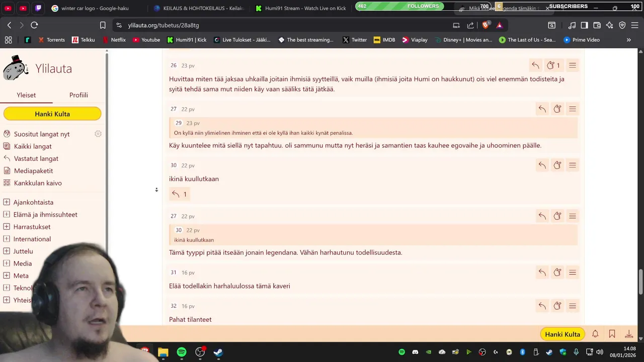Upvote post 32 'Pahat tilanteet'
644x362 pixels.
point(557,306)
